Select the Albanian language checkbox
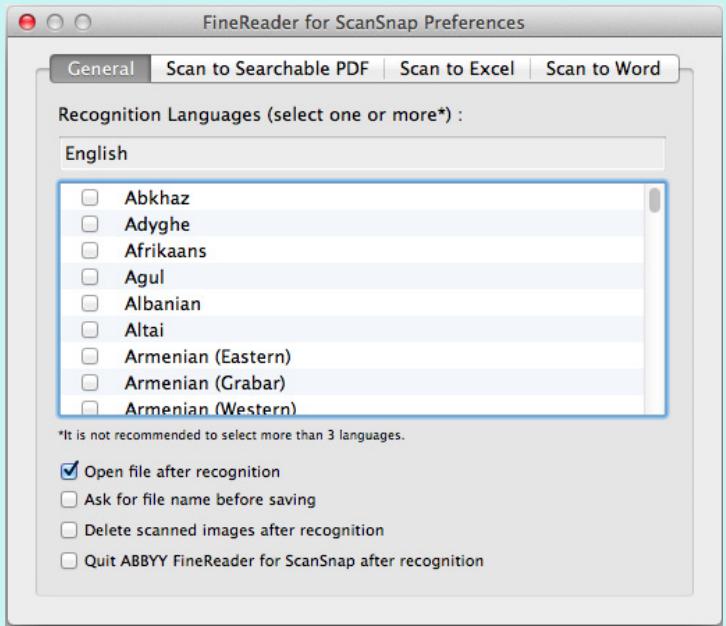Image resolution: width=726 pixels, height=626 pixels. coord(90,303)
